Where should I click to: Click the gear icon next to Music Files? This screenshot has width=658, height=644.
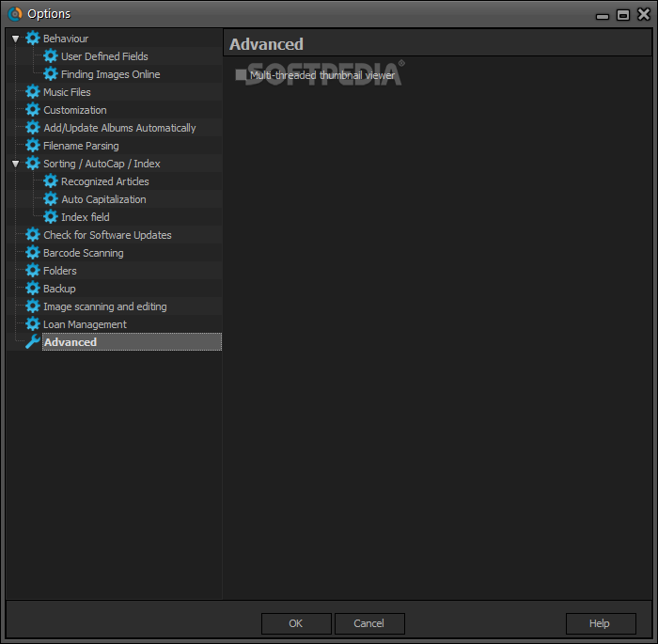point(33,91)
